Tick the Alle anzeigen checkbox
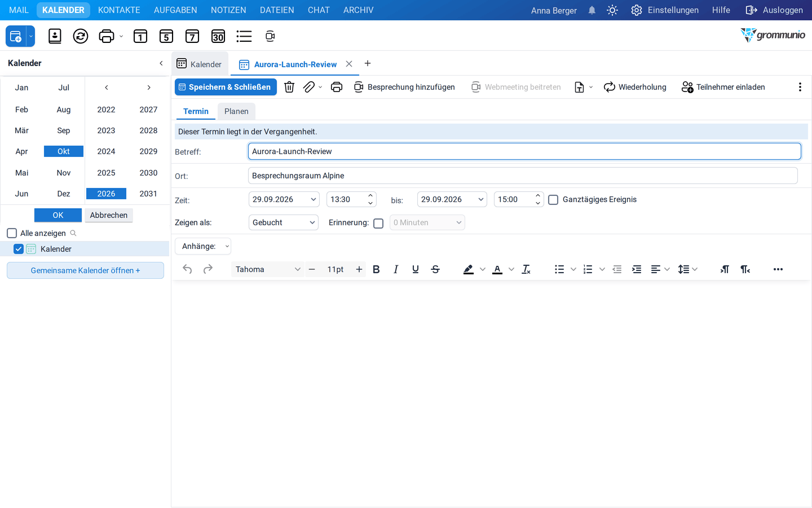 (12, 233)
